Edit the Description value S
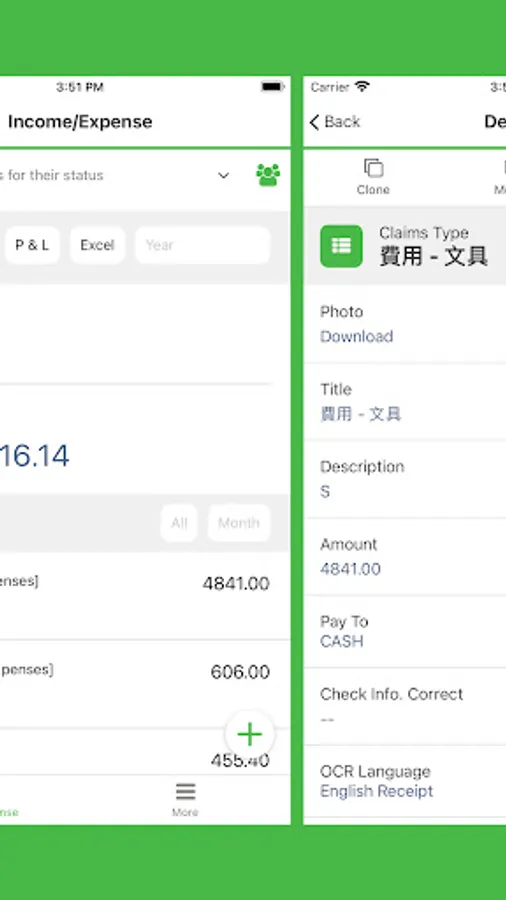506x900 pixels. pos(325,492)
